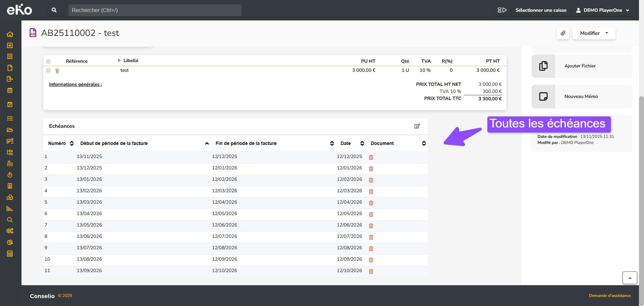644x306 pixels.
Task: Expand the Libellé column triangle
Action: point(119,60)
